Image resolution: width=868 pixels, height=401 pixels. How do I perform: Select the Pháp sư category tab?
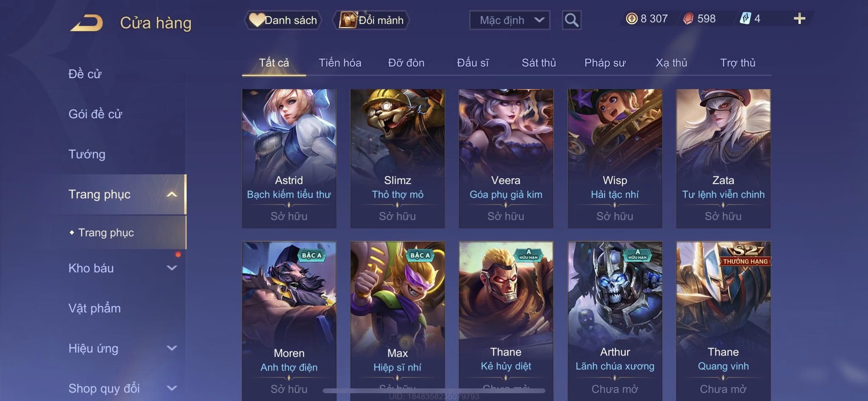tap(605, 63)
